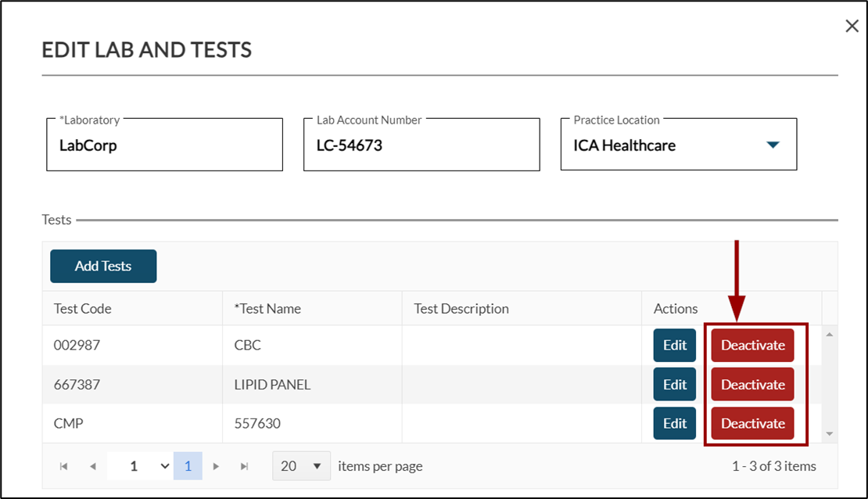Screen dimensions: 868x499
Task: Edit the CBC test
Action: point(674,345)
